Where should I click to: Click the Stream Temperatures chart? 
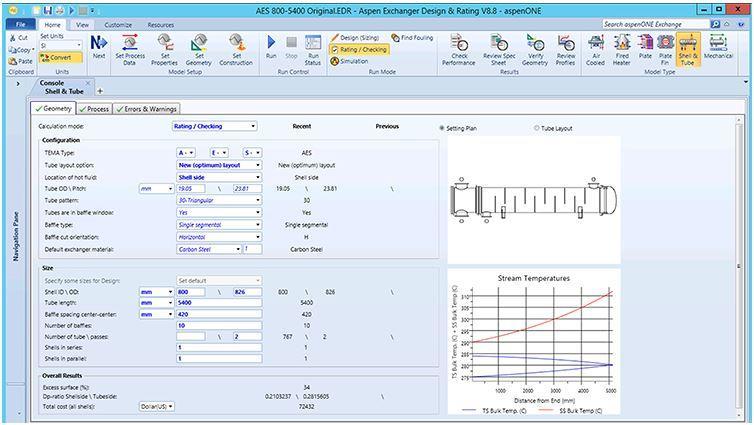(x=534, y=342)
